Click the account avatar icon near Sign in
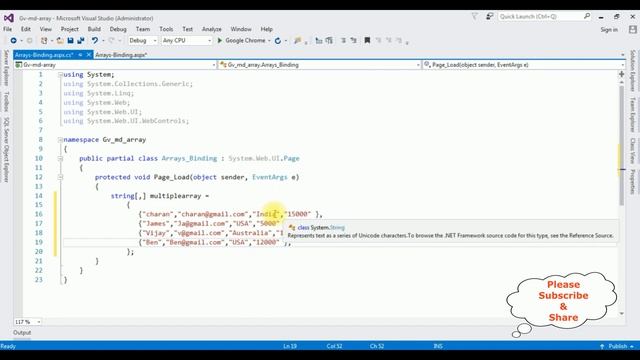Screen dimensions: 640x360 [633, 29]
